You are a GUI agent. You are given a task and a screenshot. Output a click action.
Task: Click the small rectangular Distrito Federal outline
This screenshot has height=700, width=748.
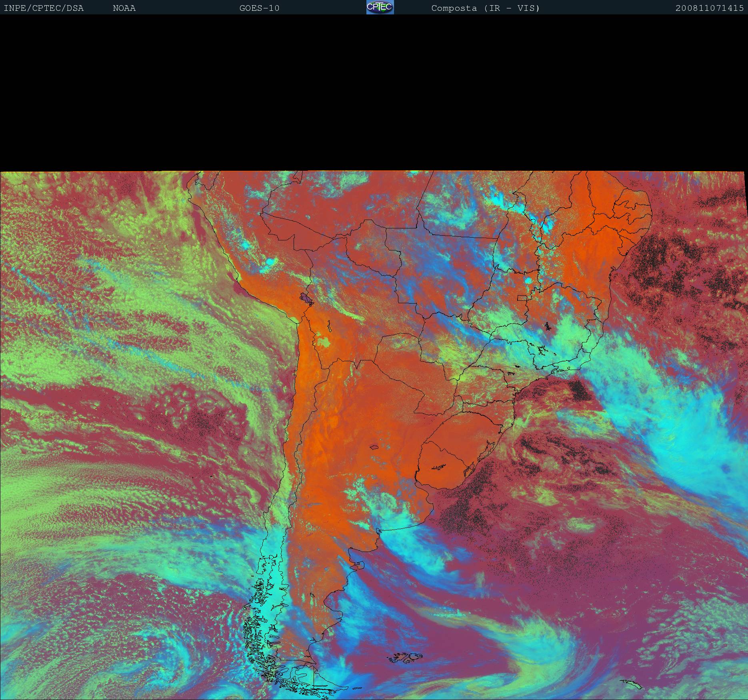point(522,298)
